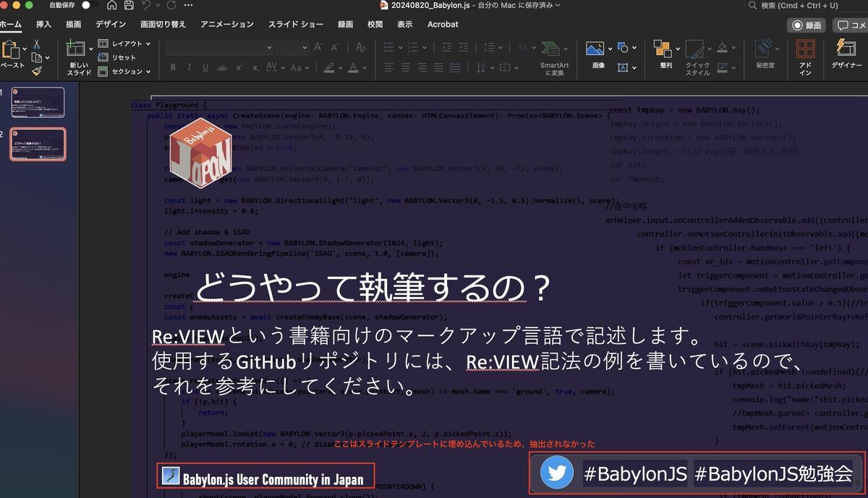The height and width of the screenshot is (498, 868).
Task: Click the search field 検索
Action: [x=807, y=5]
